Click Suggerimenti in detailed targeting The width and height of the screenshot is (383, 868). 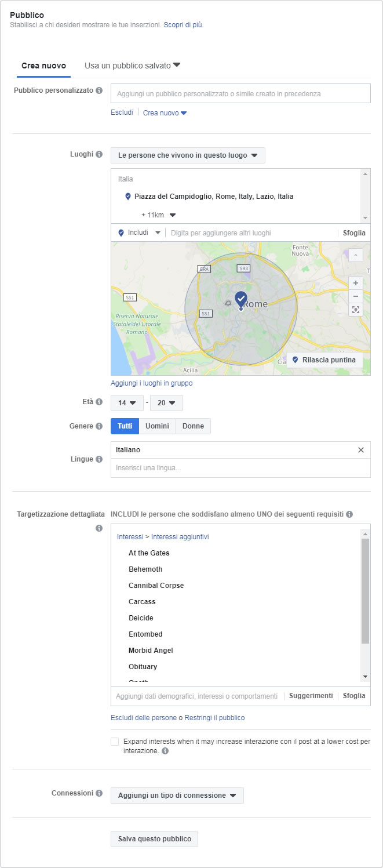[x=311, y=696]
